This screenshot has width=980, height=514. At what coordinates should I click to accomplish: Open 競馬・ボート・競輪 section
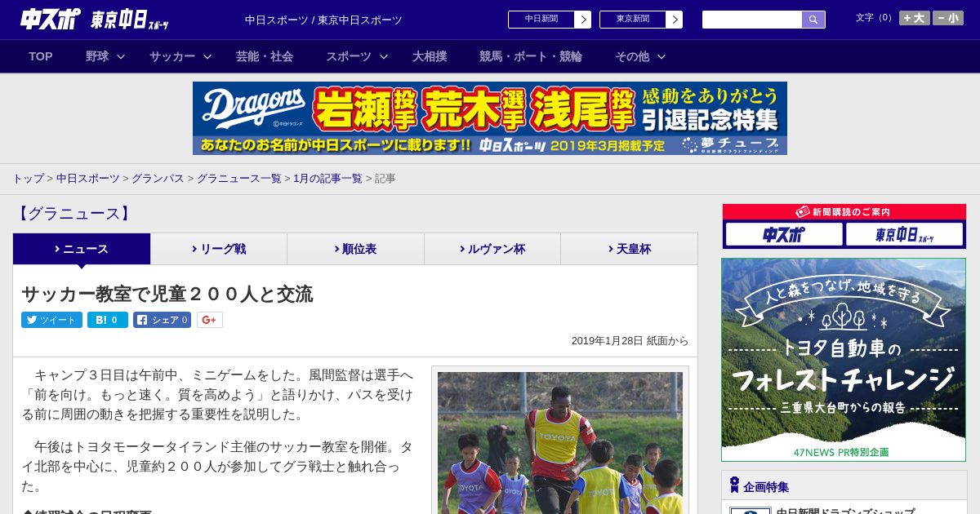click(531, 56)
